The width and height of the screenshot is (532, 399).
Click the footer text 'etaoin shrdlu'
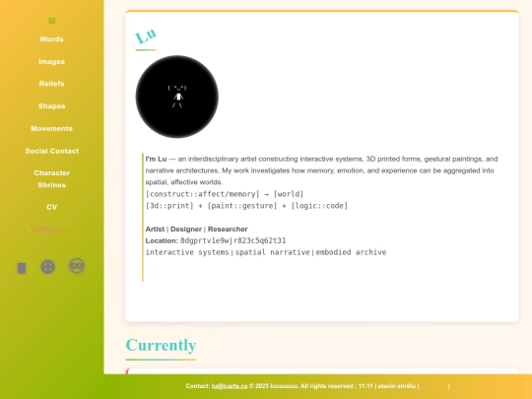coord(397,386)
